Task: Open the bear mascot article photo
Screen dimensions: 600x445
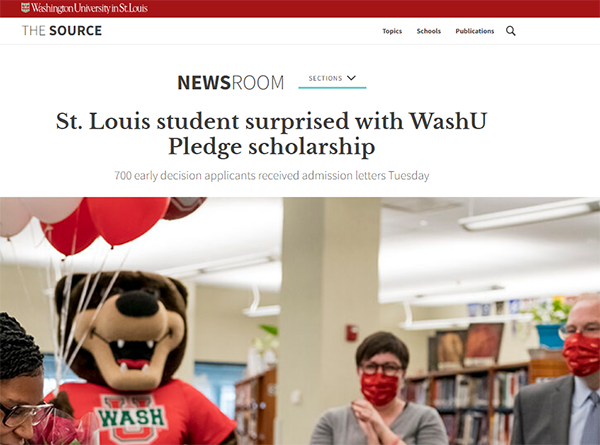Action: (300, 321)
